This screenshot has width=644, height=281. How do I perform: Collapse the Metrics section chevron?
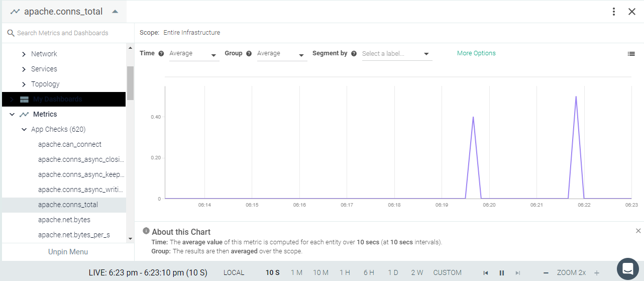(x=12, y=114)
